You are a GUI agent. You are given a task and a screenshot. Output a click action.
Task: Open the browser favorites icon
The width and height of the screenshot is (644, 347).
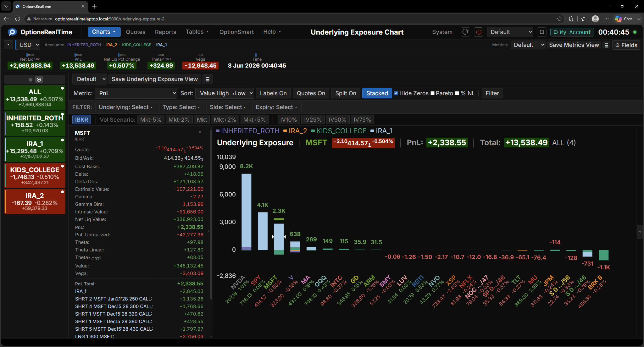584,19
